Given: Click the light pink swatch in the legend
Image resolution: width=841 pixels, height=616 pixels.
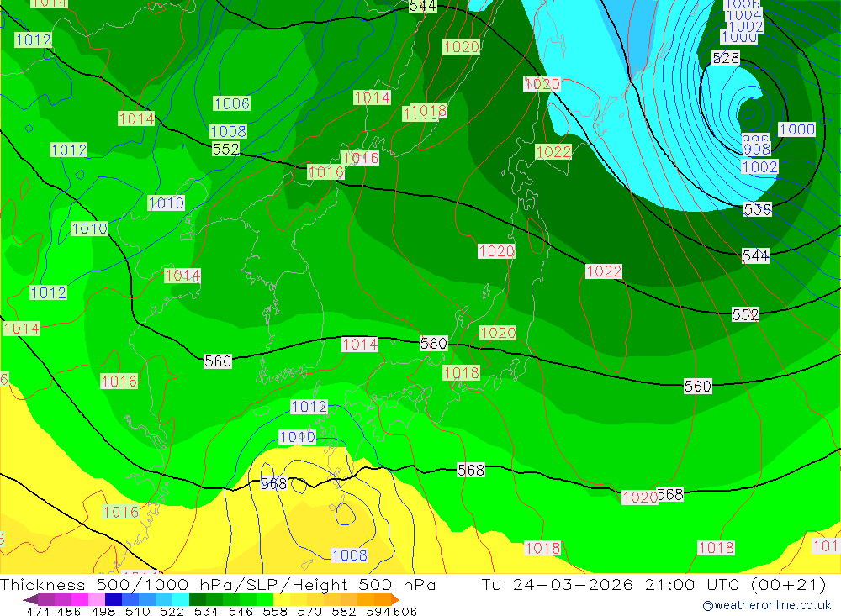Looking at the screenshot, I should [97, 599].
